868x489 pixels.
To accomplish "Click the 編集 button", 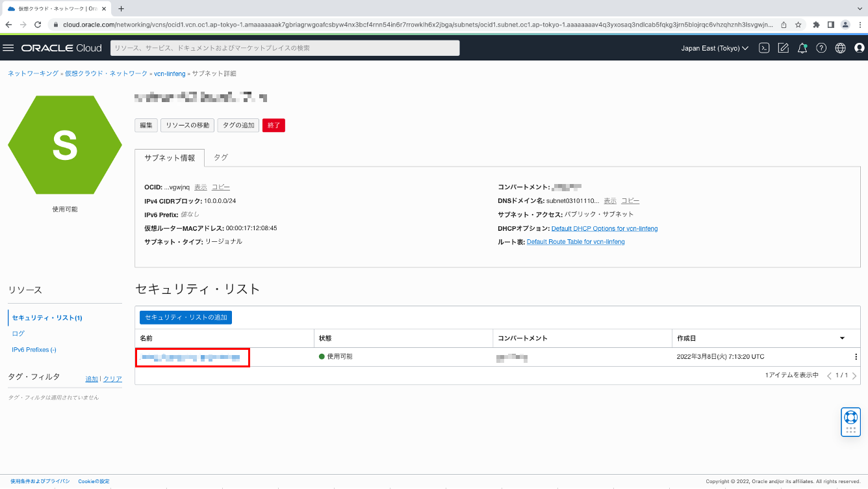I will coord(146,125).
